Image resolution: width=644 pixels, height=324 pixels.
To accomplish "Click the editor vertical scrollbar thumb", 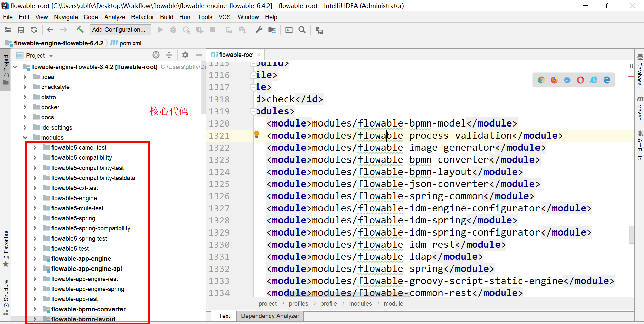I will click(632, 234).
